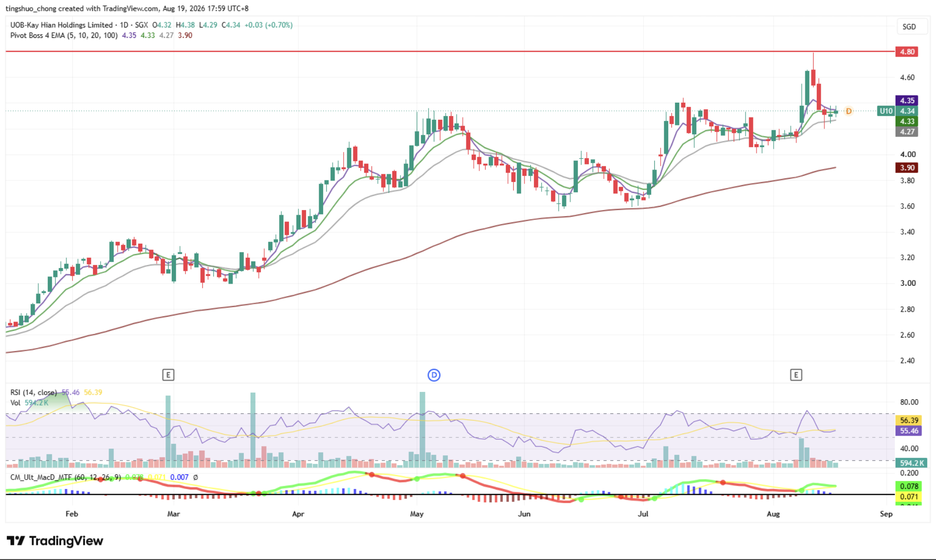The width and height of the screenshot is (936, 560).
Task: Click the C4.34 close value in the legend
Action: click(231, 25)
